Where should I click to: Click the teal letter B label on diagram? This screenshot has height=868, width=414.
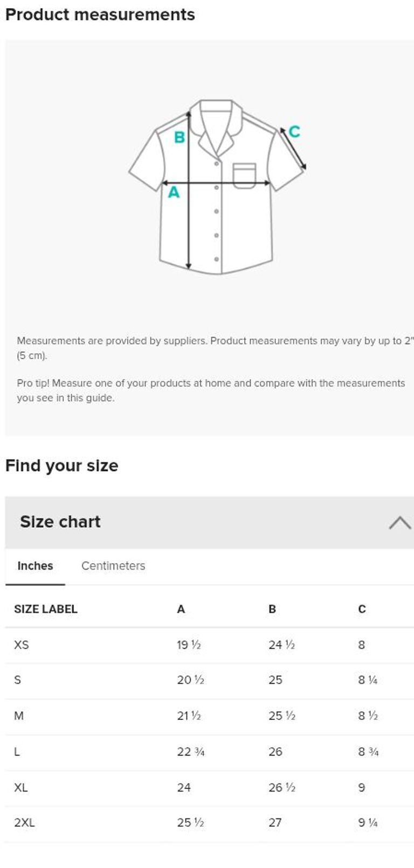point(180,138)
